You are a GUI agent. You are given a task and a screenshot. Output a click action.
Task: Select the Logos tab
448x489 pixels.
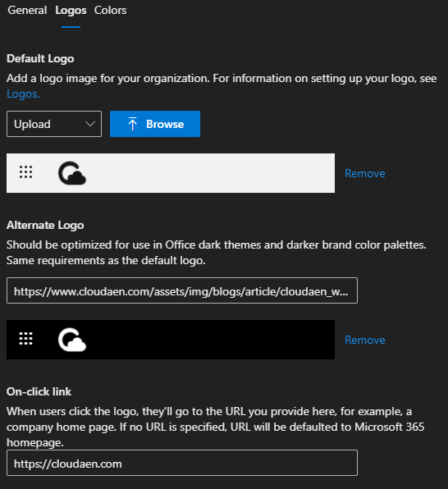[x=71, y=11]
